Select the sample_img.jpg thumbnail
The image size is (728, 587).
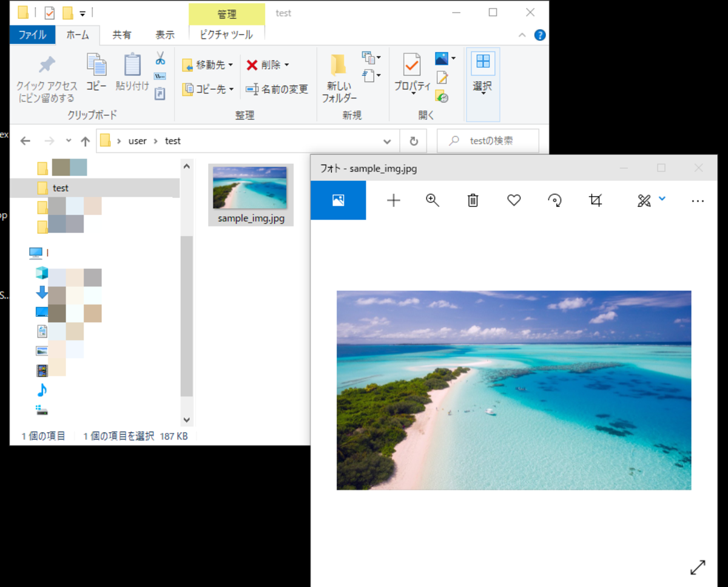[x=251, y=188]
